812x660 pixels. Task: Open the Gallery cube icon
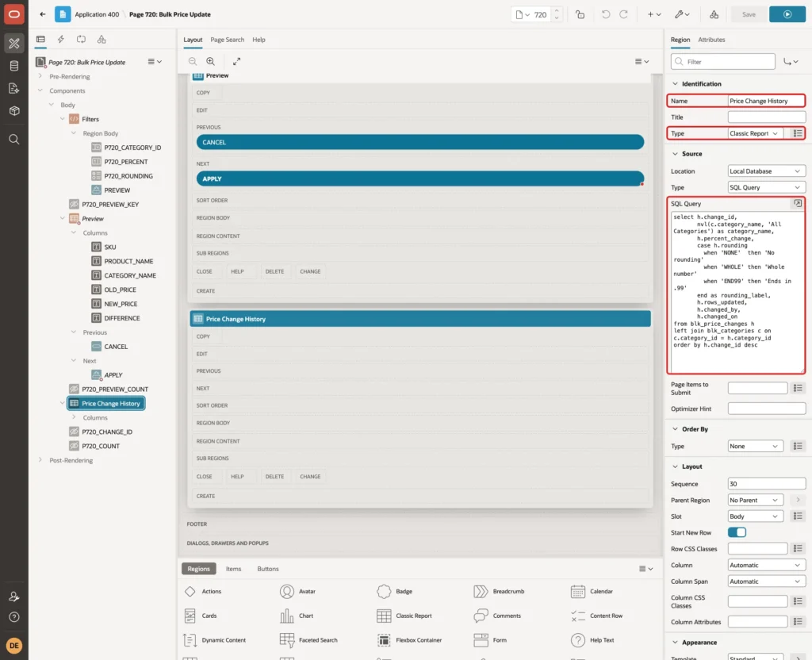14,111
